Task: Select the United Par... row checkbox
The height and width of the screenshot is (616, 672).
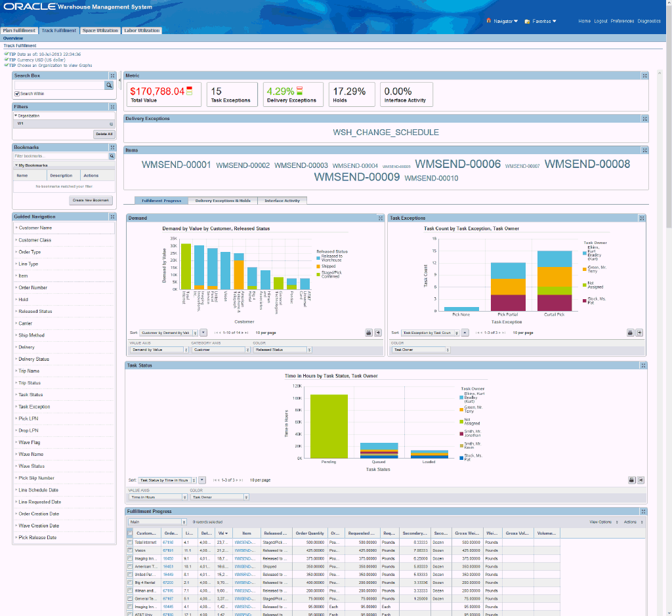Action: [x=130, y=575]
